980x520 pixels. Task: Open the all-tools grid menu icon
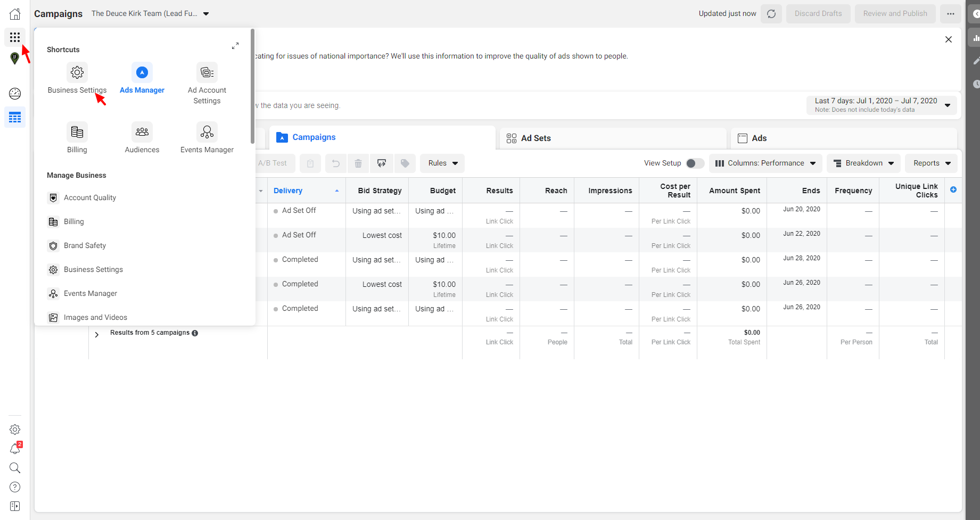(15, 37)
